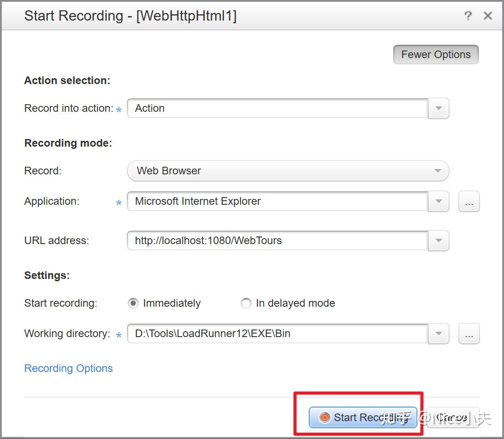
Task: Expand the URL address history dropdown
Action: click(x=438, y=241)
